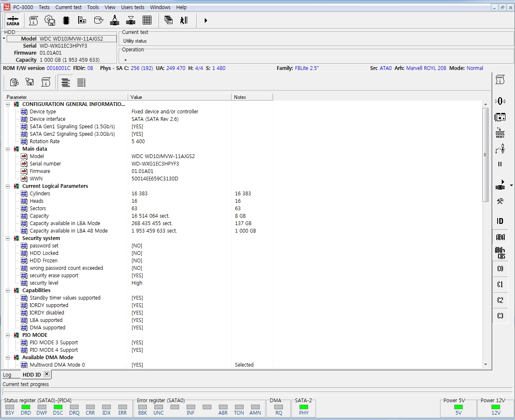Open the HDD model dropdown arrow
515x420 pixels.
point(4,38)
